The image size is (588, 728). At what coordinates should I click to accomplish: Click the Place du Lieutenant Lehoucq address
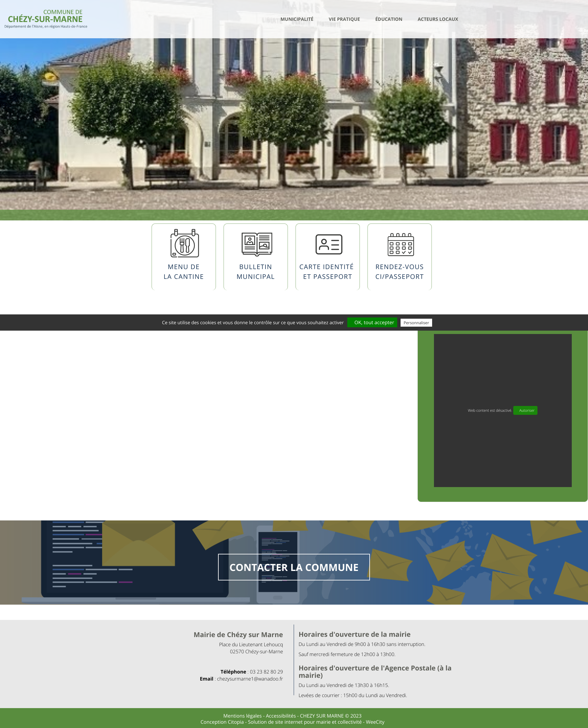pyautogui.click(x=251, y=644)
